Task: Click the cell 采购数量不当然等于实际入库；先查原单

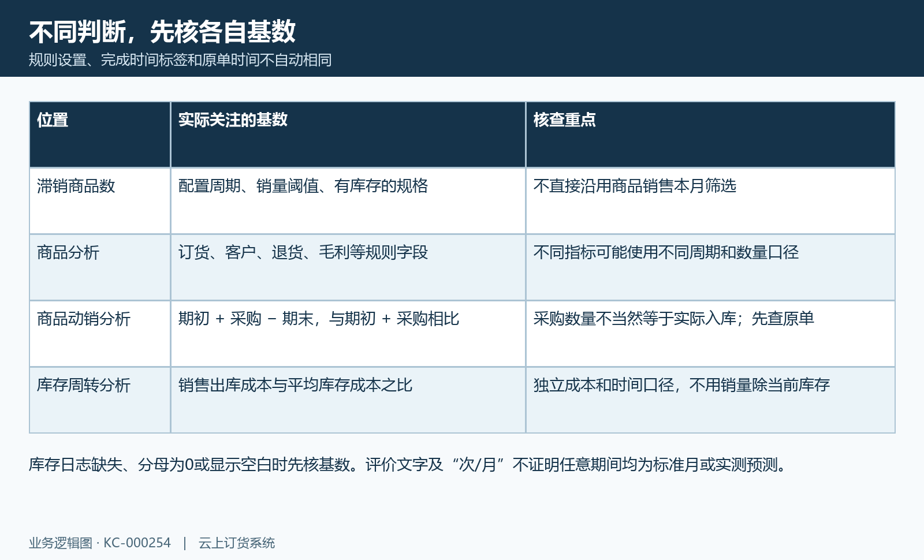Action: (710, 334)
